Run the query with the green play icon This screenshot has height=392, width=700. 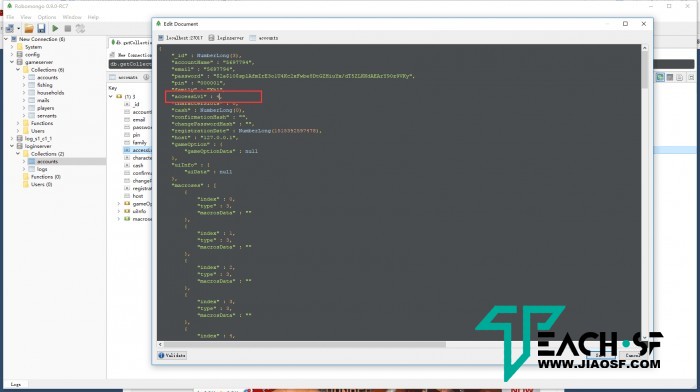[x=55, y=29]
